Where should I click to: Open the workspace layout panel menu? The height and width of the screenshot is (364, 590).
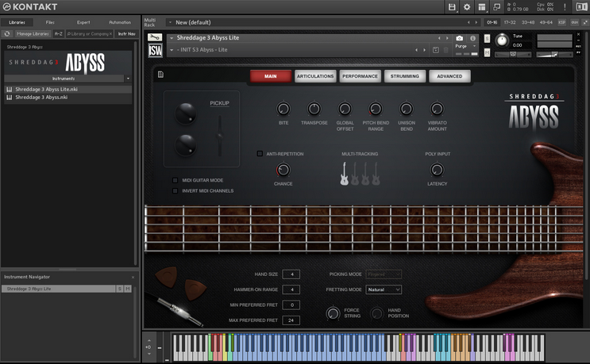[x=482, y=7]
